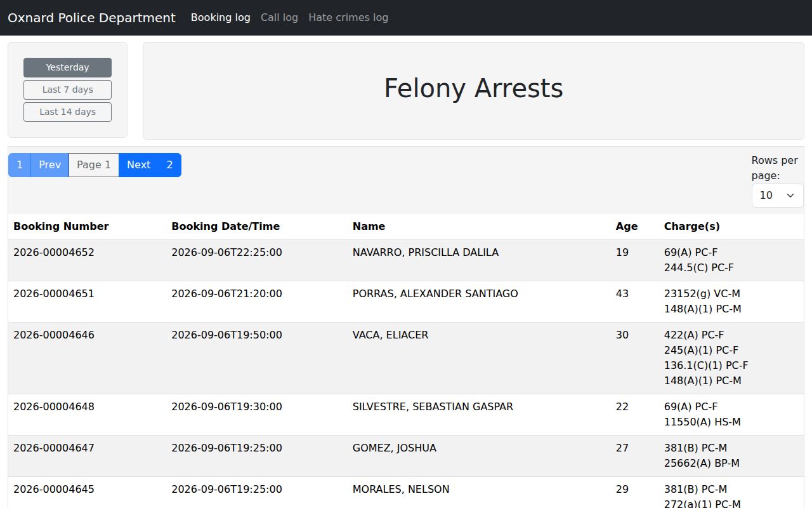Select booking number 2026-00004647

point(54,448)
